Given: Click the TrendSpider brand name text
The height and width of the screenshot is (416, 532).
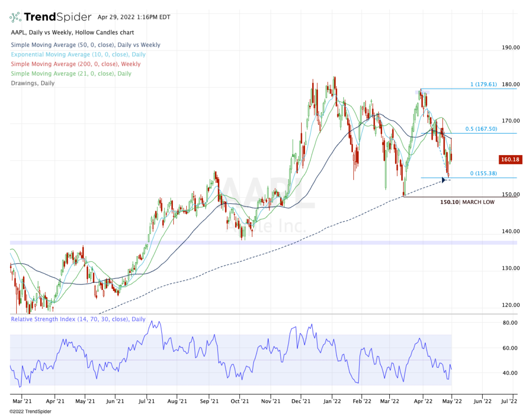Looking at the screenshot, I should click(x=58, y=17).
